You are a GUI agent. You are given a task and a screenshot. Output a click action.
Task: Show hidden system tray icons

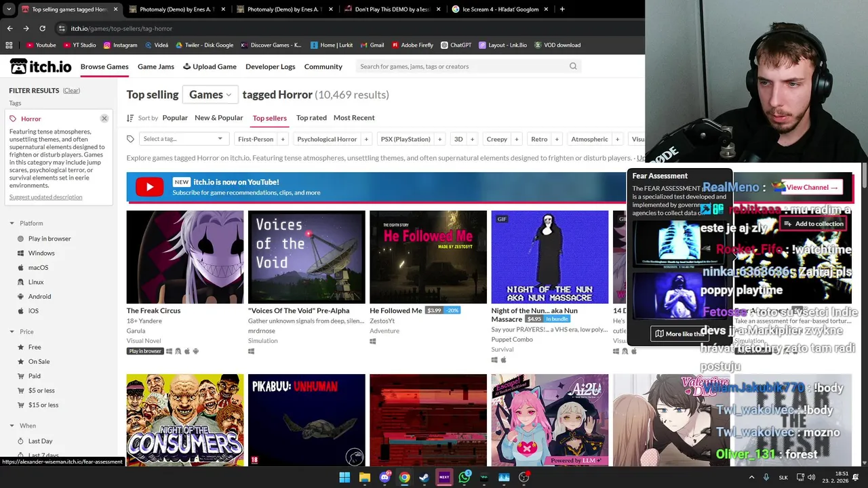pos(752,477)
